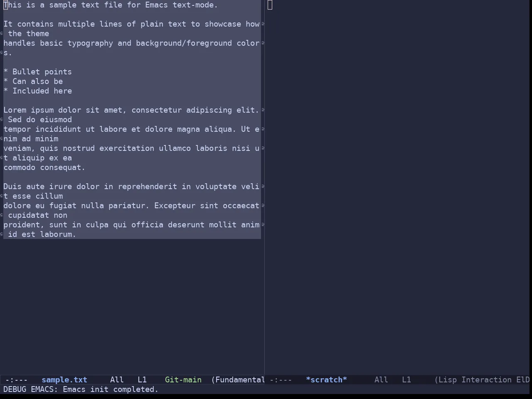The width and height of the screenshot is (532, 399).
Task: Click the 'Lorem ipsum dolor sit amet' line
Action: pos(131,110)
